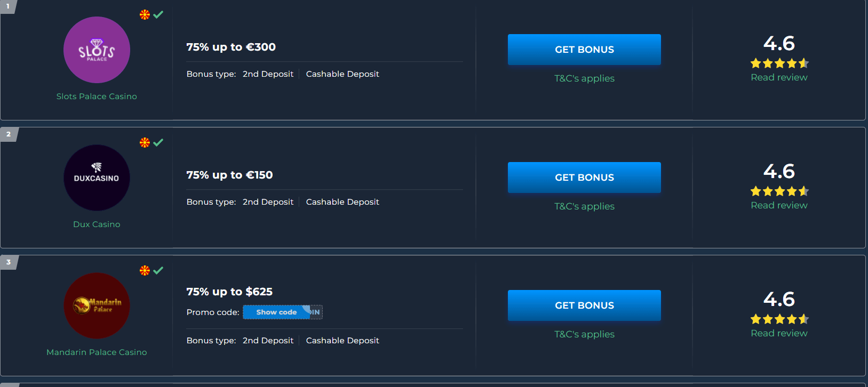Open T&C's applies for Dux Casino
Viewport: 868px width, 387px height.
(x=584, y=206)
